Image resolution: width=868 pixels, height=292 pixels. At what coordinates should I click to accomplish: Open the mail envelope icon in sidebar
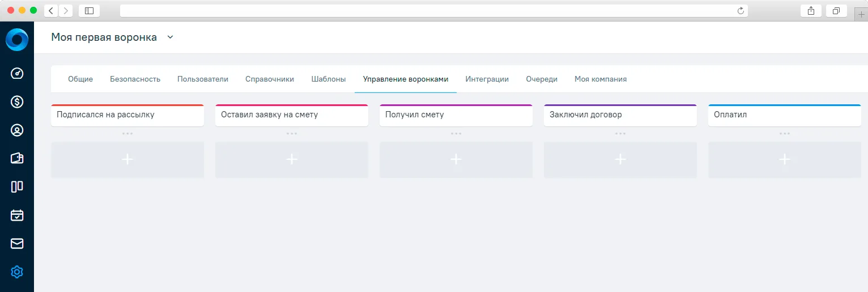[x=17, y=244]
